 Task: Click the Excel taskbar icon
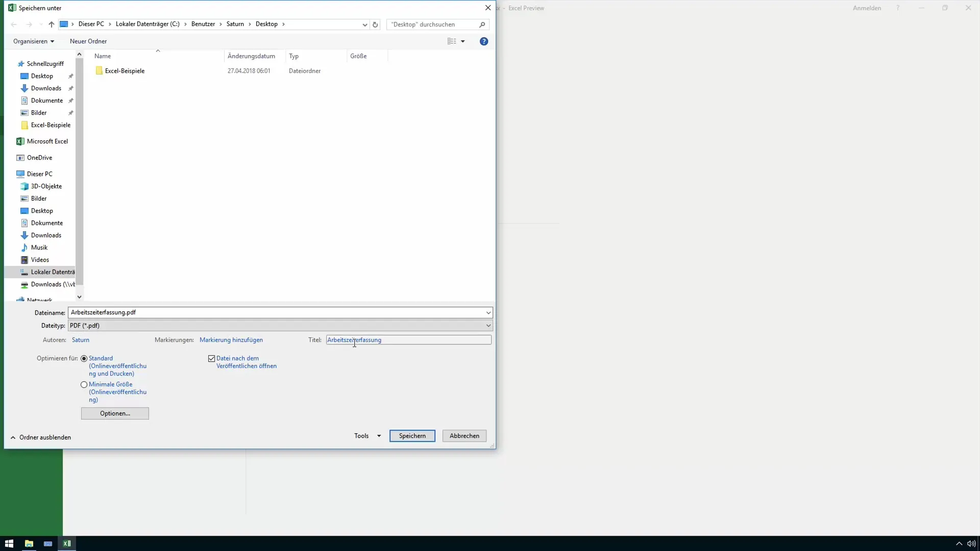coord(67,543)
